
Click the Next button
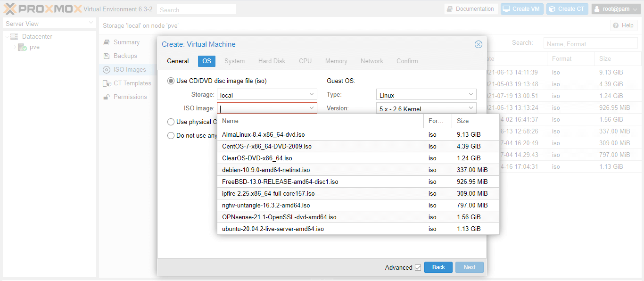tap(469, 267)
